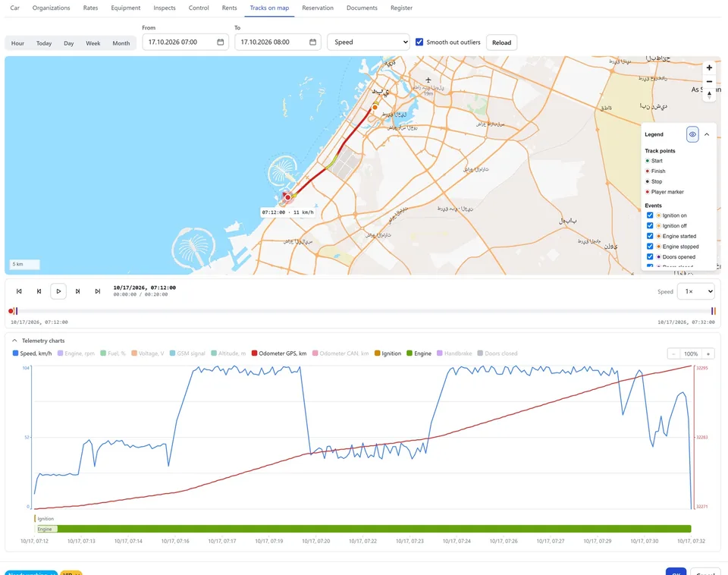Screen dimensions: 728x575
Task: Open the Organizations tab
Action: [51, 8]
